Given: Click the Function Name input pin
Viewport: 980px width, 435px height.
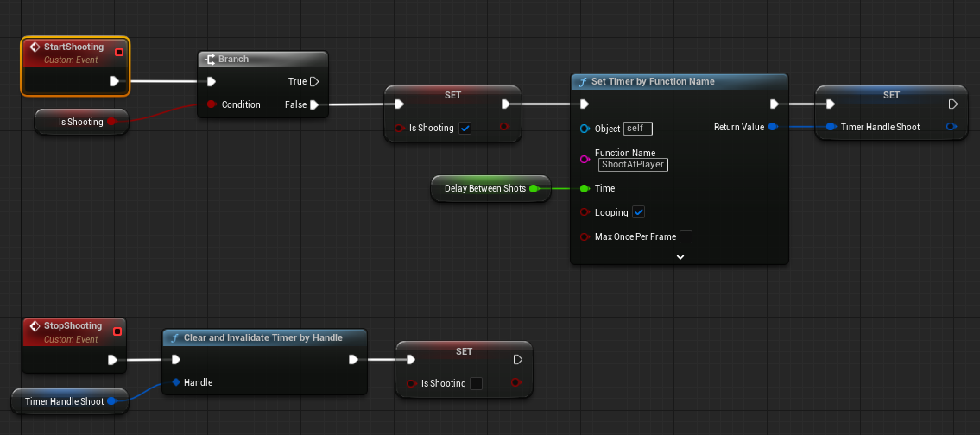Looking at the screenshot, I should click(x=585, y=159).
